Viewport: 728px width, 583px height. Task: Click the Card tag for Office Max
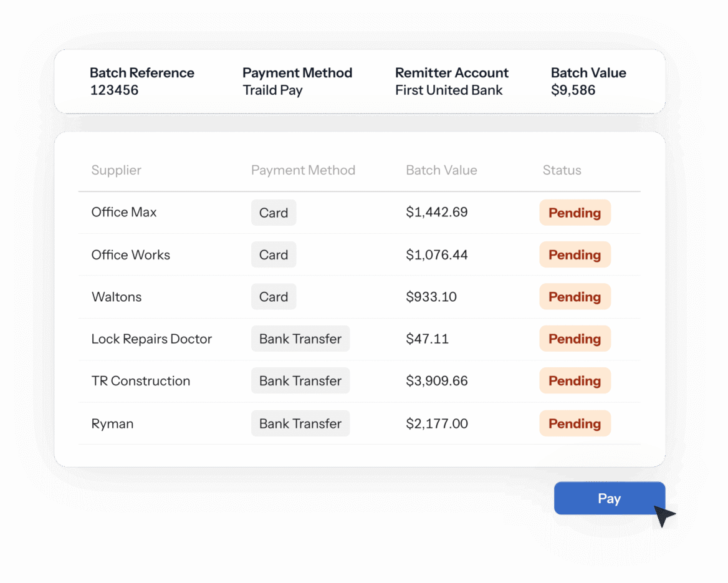[274, 212]
